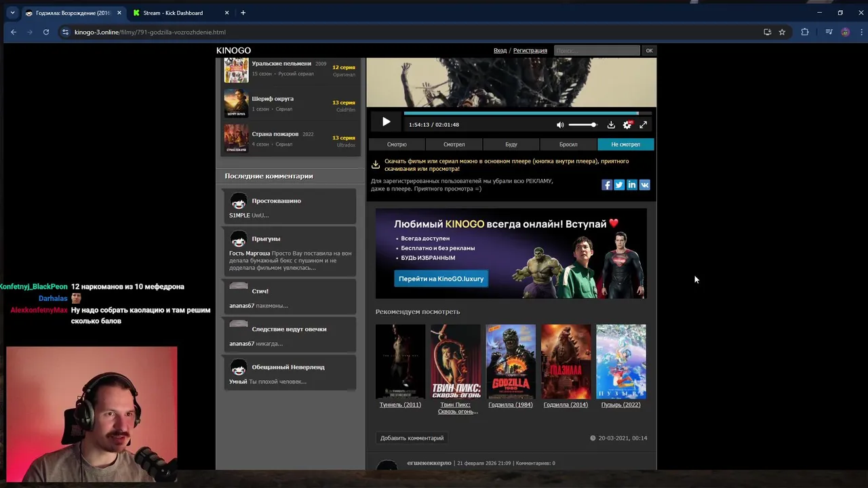Enter fullscreen mode in player
This screenshot has height=488, width=868.
643,125
